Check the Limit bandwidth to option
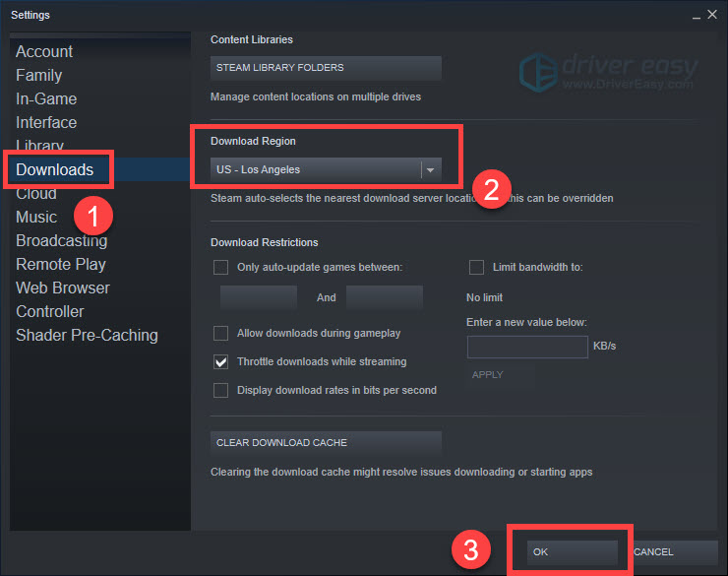Screen dimensions: 728x576 (476, 267)
